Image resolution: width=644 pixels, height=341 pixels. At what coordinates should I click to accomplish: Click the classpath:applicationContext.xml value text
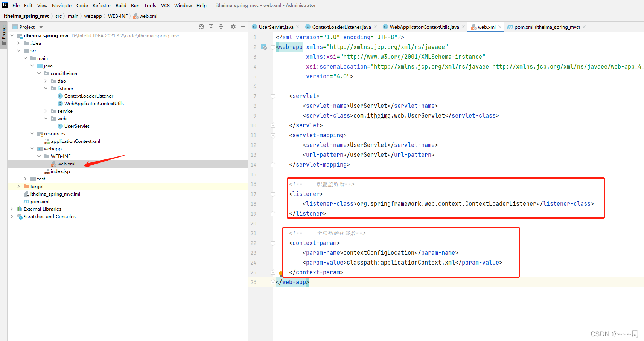pyautogui.click(x=400, y=263)
